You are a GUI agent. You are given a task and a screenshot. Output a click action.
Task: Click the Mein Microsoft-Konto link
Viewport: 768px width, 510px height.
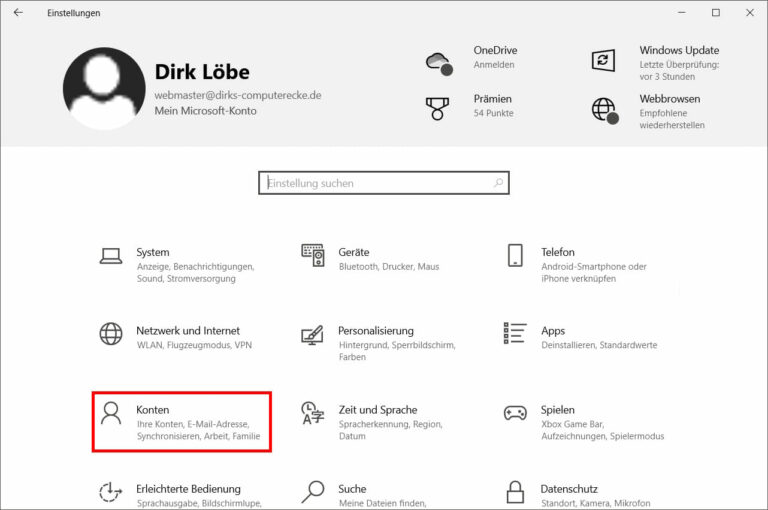click(x=205, y=111)
